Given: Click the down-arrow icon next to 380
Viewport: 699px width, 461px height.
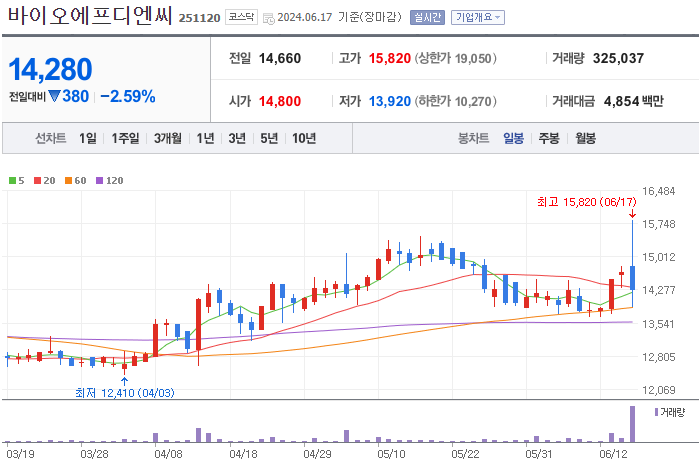Looking at the screenshot, I should [54, 96].
